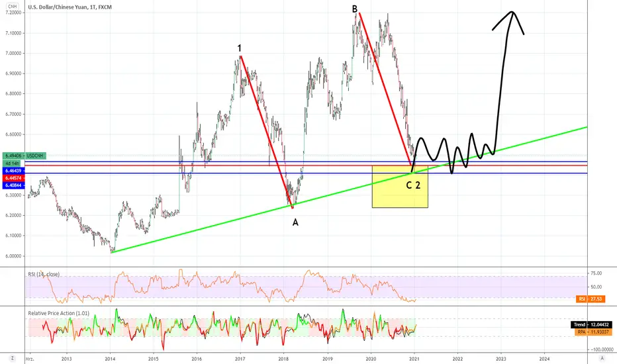Click the black Trend 12.04432 label

(x=591, y=325)
